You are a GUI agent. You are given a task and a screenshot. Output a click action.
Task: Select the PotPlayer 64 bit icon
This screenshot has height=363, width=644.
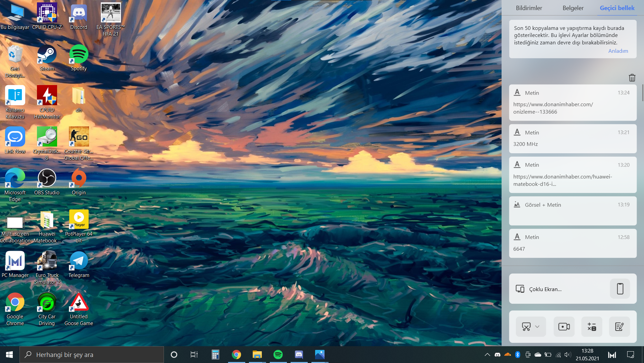(79, 226)
